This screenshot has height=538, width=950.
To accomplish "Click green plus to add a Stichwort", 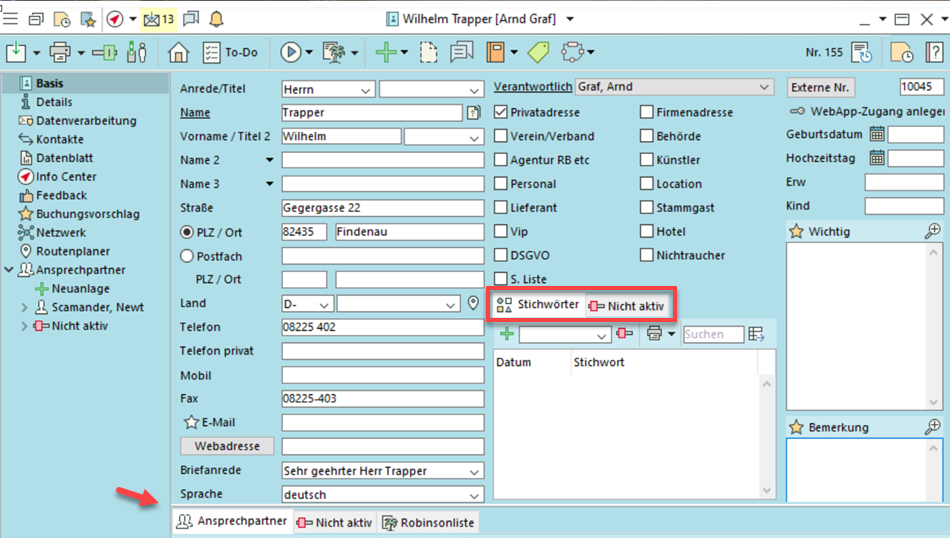I will click(506, 334).
